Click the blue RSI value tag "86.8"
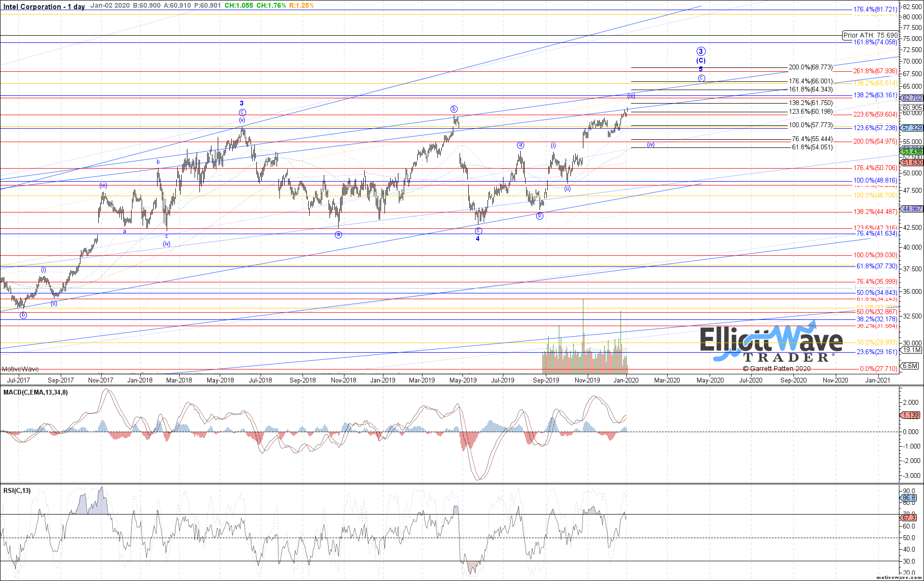The height and width of the screenshot is (581, 924). tap(909, 498)
